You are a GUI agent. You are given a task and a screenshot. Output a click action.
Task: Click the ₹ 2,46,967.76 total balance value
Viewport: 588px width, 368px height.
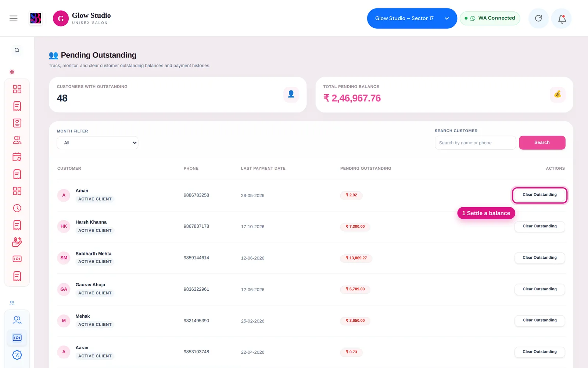[x=352, y=98]
